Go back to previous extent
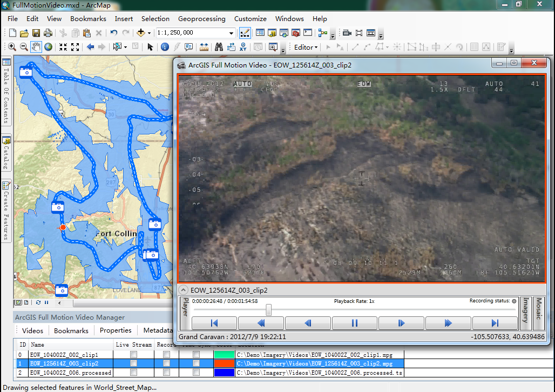The height and width of the screenshot is (392, 555). 90,47
